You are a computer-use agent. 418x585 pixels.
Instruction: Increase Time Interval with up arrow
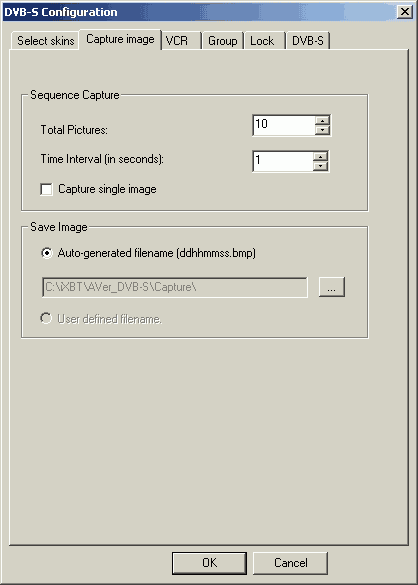pos(320,156)
